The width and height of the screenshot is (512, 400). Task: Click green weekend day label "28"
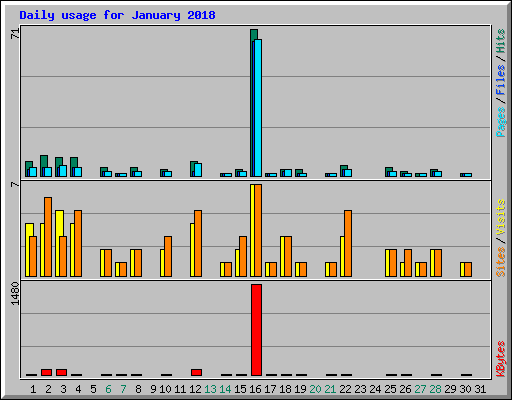(435, 389)
